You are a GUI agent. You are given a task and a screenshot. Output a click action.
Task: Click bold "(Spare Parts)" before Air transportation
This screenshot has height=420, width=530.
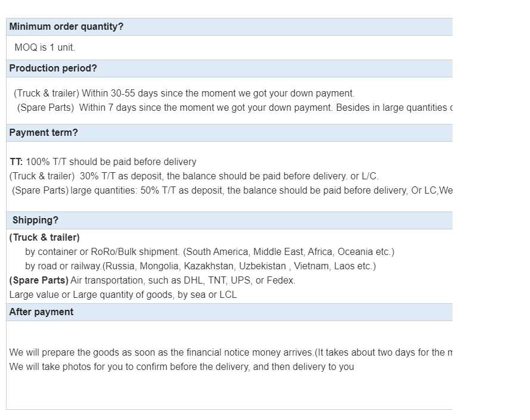click(x=39, y=281)
